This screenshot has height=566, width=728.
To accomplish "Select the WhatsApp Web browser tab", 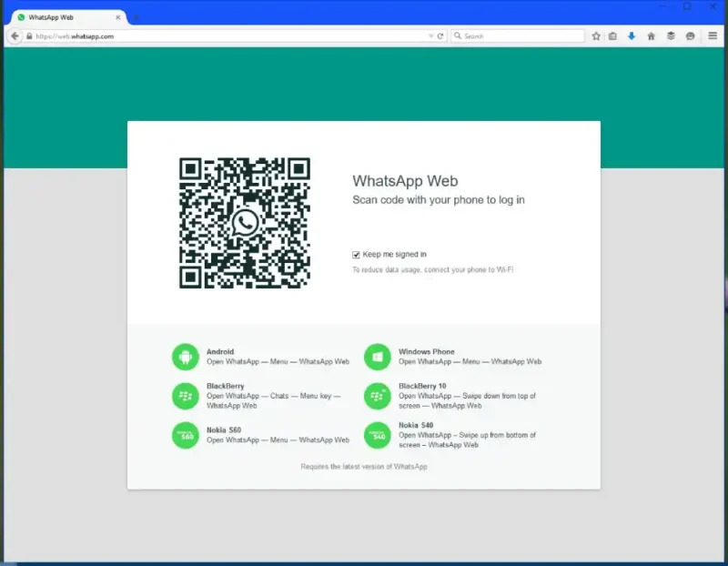I will (x=69, y=17).
